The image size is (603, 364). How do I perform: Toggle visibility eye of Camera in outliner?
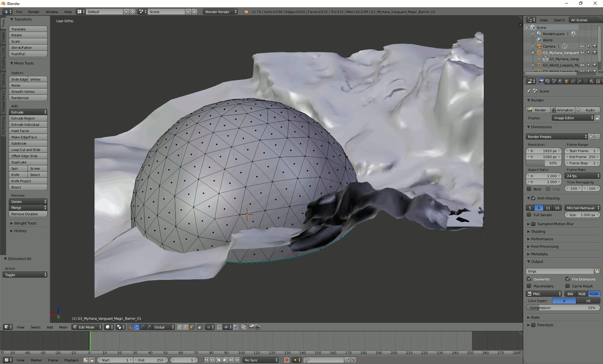pos(582,46)
